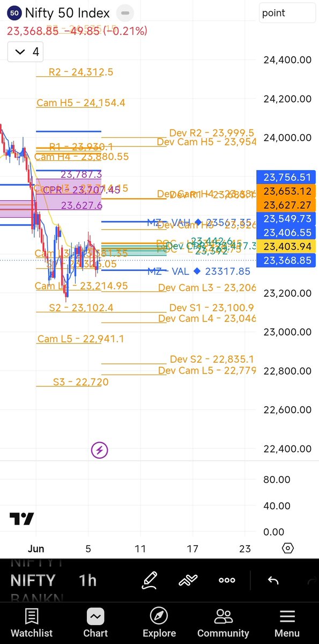
Task: Change the 1h timeframe interval
Action: (88, 580)
